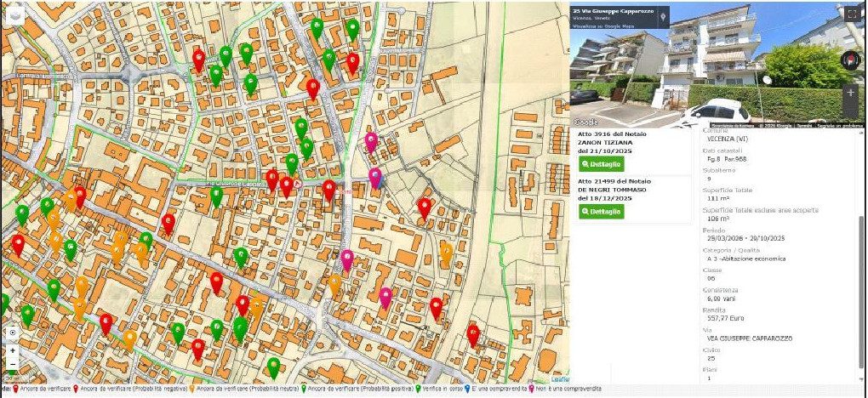This screenshot has height=398, width=868.
Task: Open the Termini link in Street View
Action: coord(804,126)
